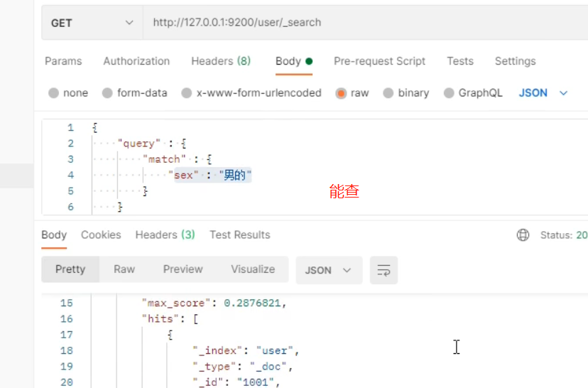Select Preview response view
Screen dimensions: 588x388
(x=183, y=269)
